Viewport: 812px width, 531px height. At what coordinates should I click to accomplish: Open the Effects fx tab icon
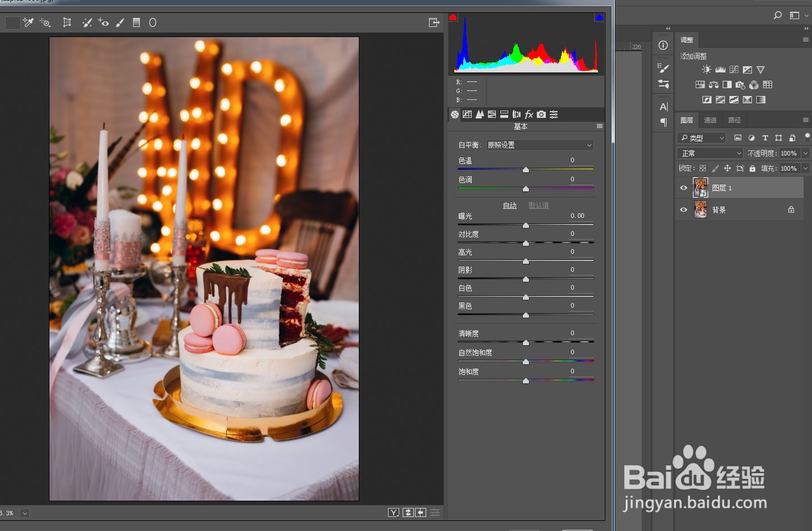[529, 115]
